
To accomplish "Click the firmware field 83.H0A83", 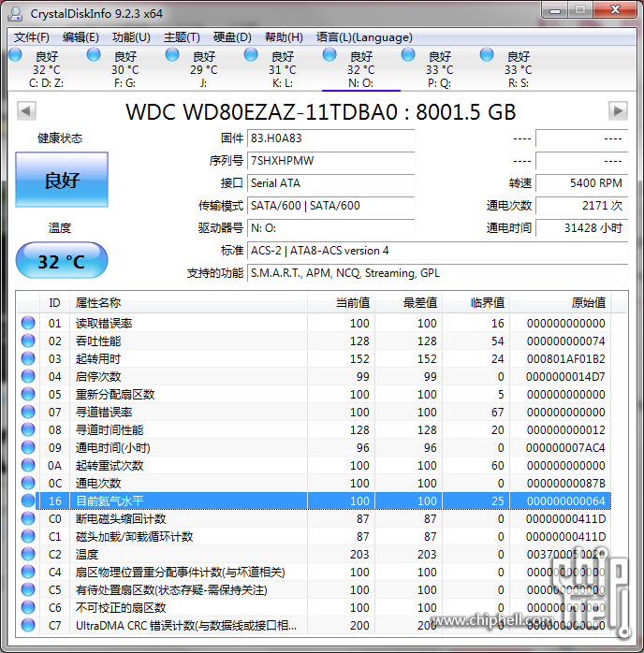I will coord(331,138).
